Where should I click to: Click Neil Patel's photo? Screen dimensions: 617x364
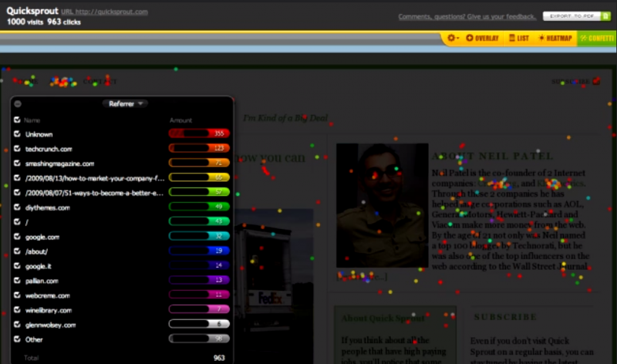(382, 205)
